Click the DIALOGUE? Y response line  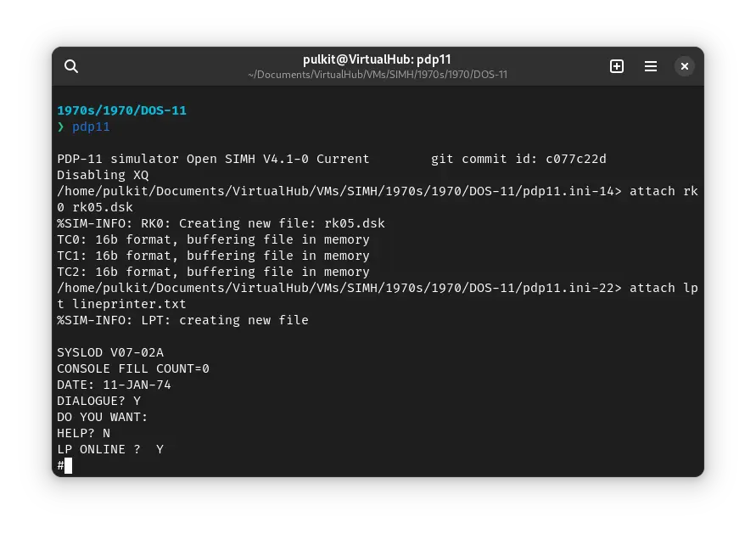(x=98, y=401)
